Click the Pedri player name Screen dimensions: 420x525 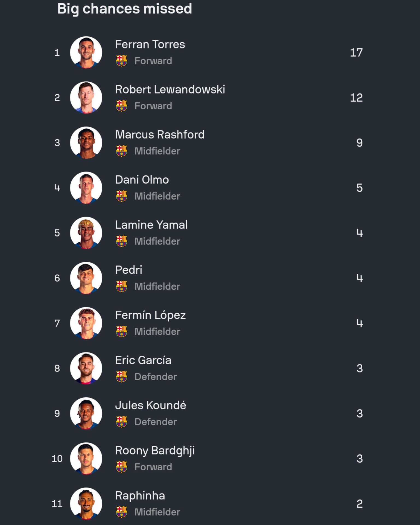[129, 270]
